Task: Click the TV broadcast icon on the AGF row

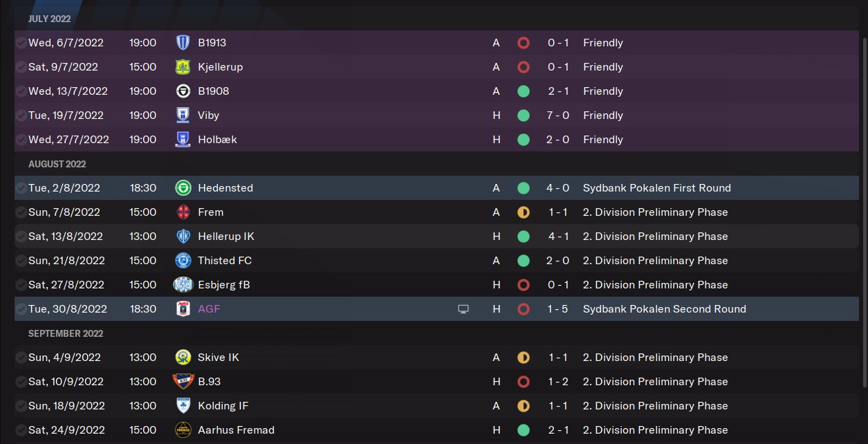Action: click(x=463, y=309)
